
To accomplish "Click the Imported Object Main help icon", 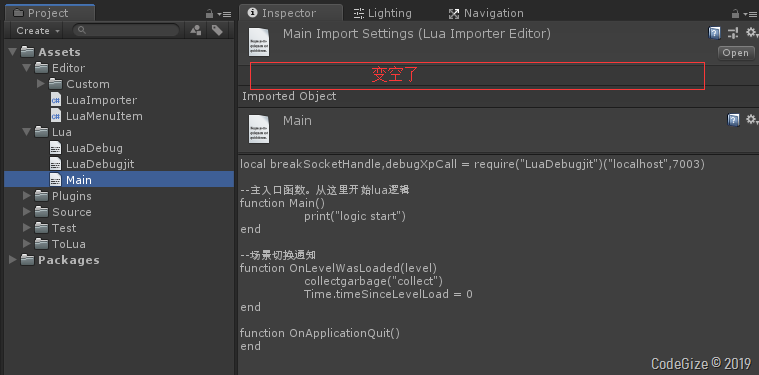I will pos(733,120).
